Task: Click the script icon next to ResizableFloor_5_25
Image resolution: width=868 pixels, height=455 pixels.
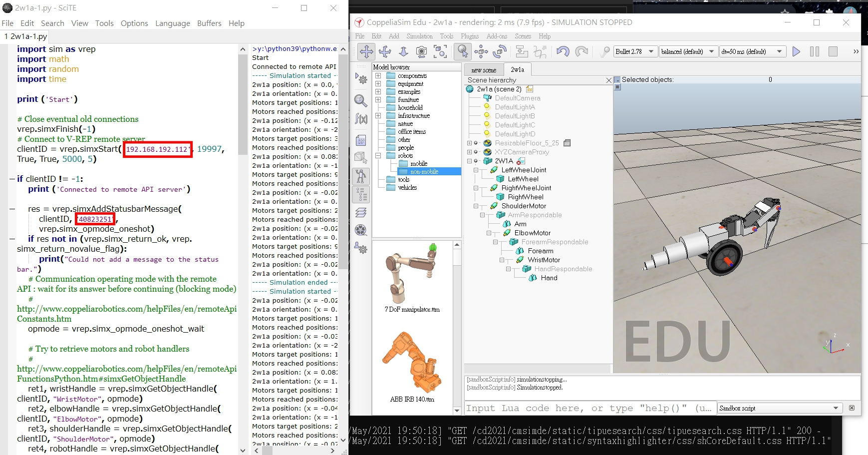Action: click(567, 143)
